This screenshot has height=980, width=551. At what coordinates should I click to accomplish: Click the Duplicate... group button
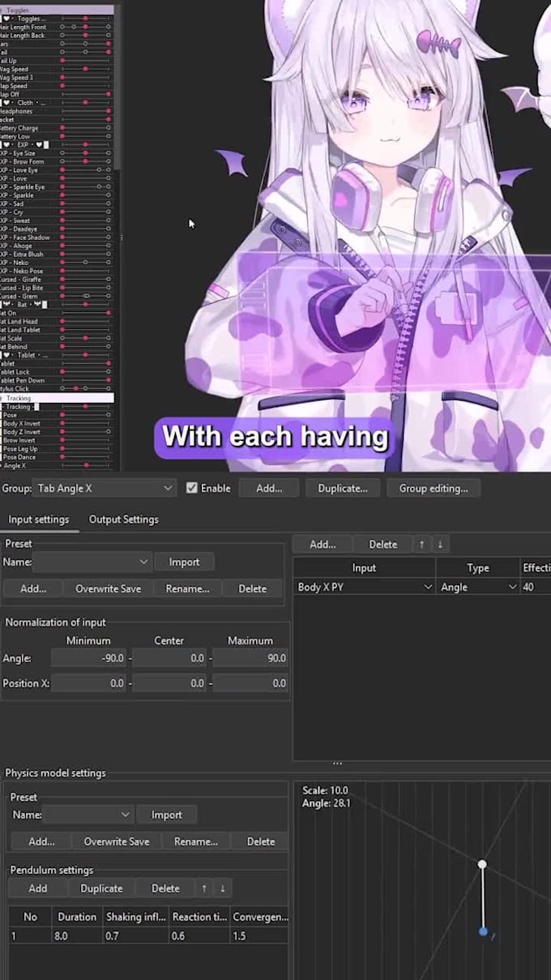tap(343, 488)
